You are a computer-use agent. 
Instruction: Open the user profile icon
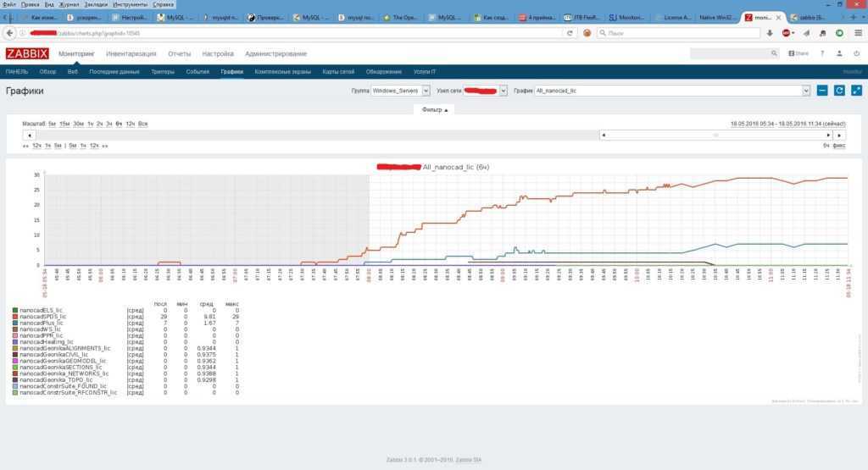(839, 53)
